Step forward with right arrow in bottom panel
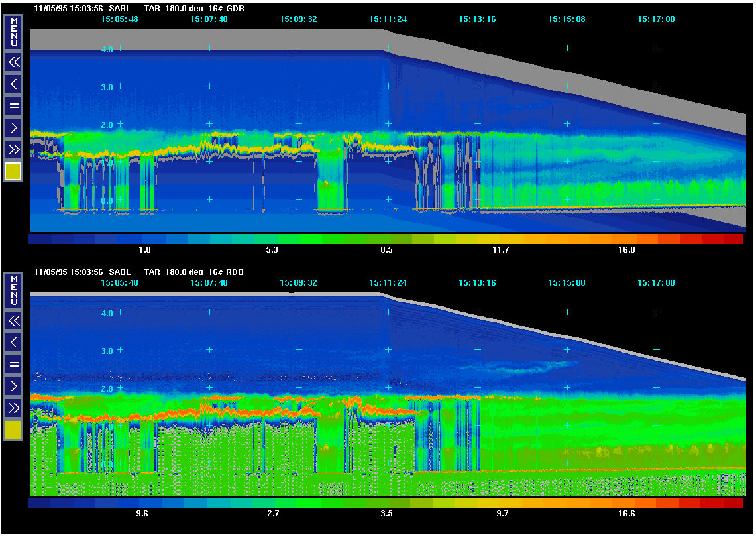756x537 pixels. pyautogui.click(x=13, y=385)
